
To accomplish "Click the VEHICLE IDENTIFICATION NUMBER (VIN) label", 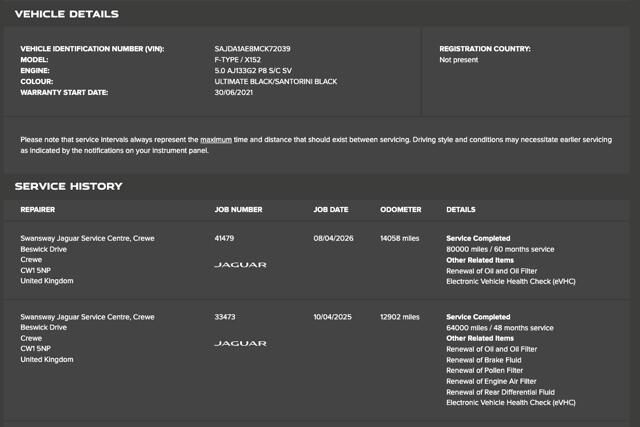I will pos(92,49).
